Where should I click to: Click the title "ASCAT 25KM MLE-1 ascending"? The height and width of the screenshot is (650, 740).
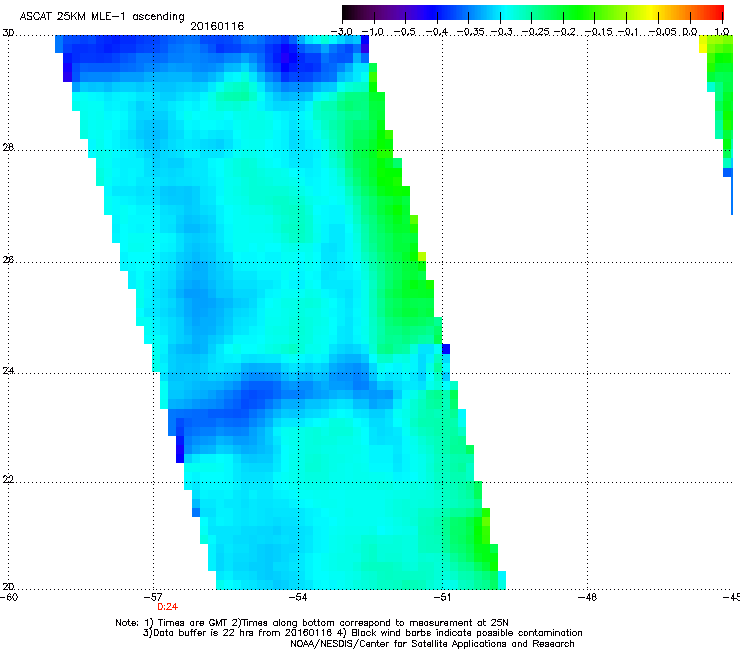[x=102, y=16]
